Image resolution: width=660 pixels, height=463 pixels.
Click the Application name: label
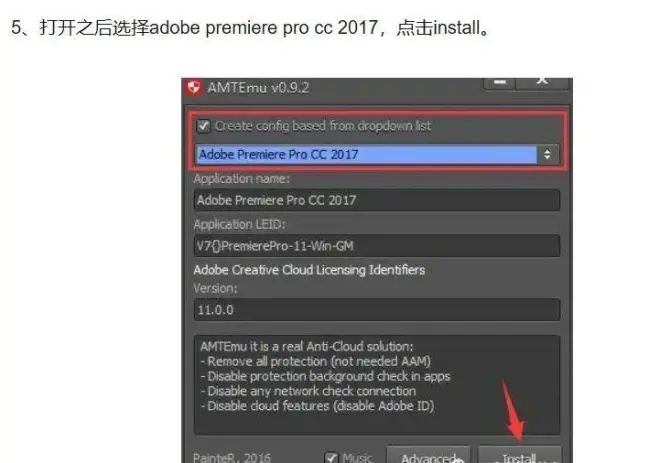242,179
